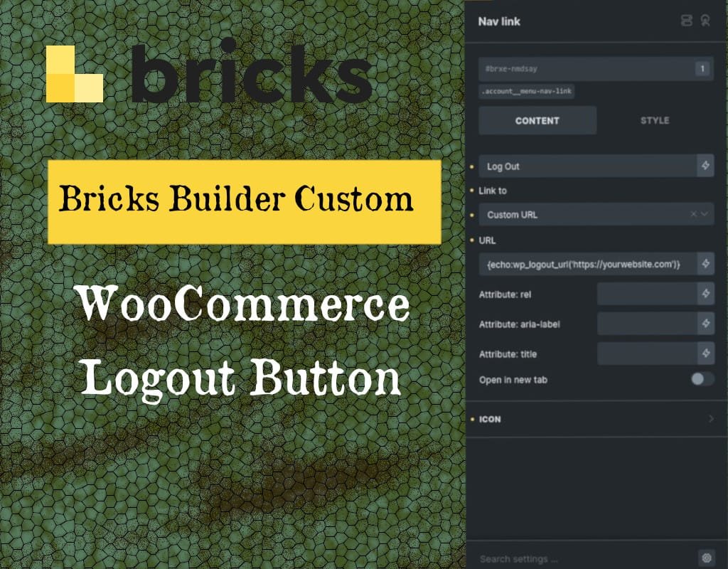
Task: Click the URL field with wp_logout_url
Action: click(587, 264)
